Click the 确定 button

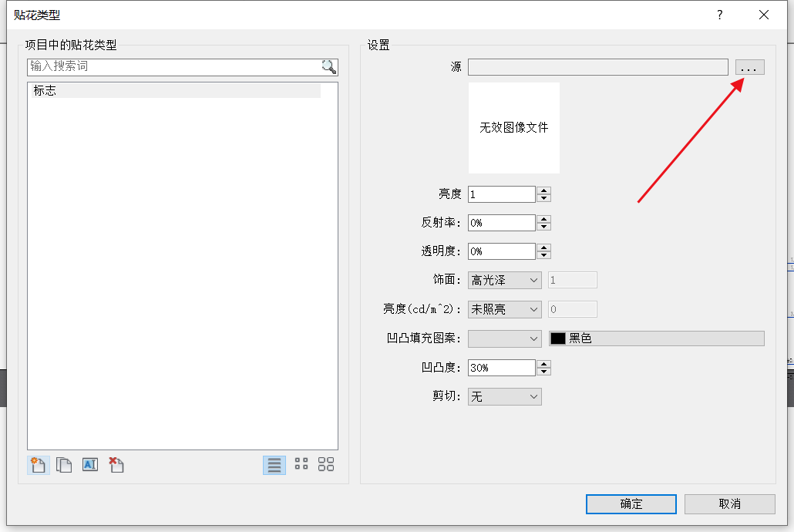(x=631, y=504)
